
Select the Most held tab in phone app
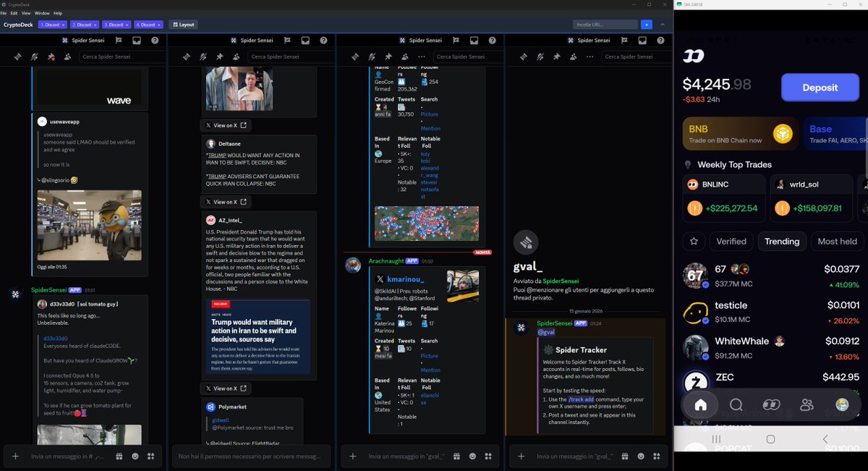point(838,241)
